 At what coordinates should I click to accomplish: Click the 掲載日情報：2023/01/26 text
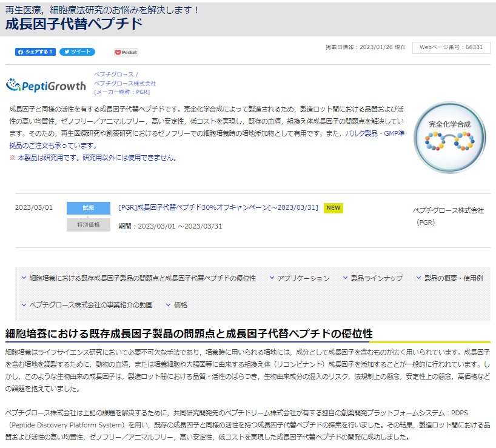click(x=366, y=47)
